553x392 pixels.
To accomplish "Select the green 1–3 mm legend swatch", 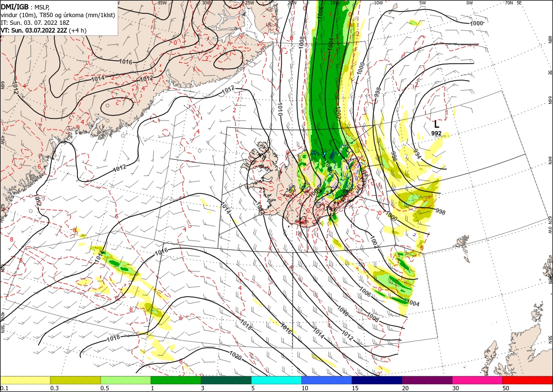I will pos(176,380).
